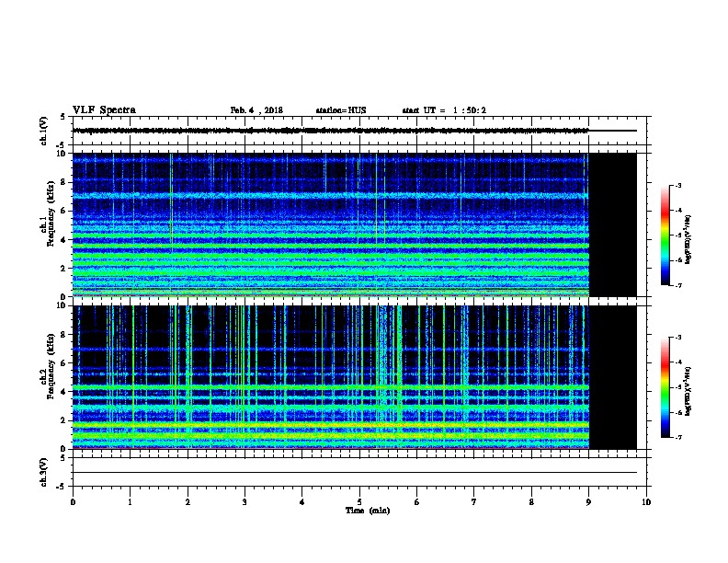Click the ch.1 voltage waveform trace
728x563 pixels.
pos(354,131)
